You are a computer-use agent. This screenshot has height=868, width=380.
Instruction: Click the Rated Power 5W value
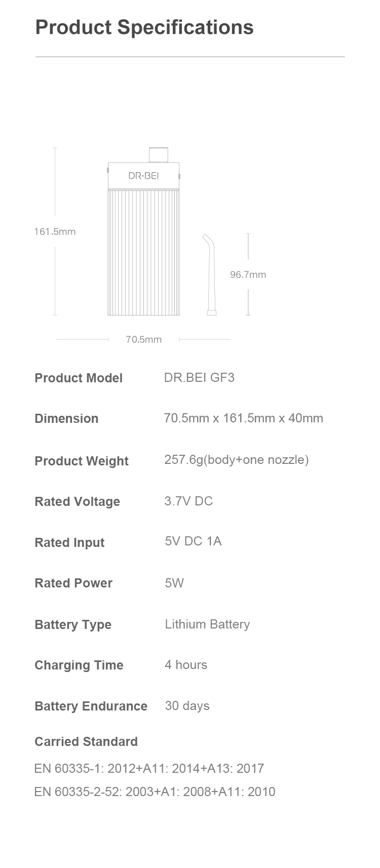click(174, 583)
